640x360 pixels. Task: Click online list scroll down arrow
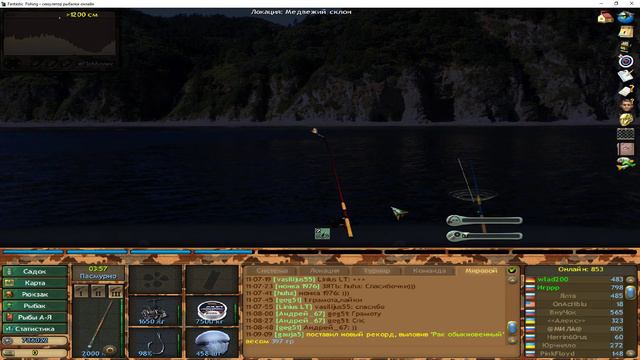(630, 353)
